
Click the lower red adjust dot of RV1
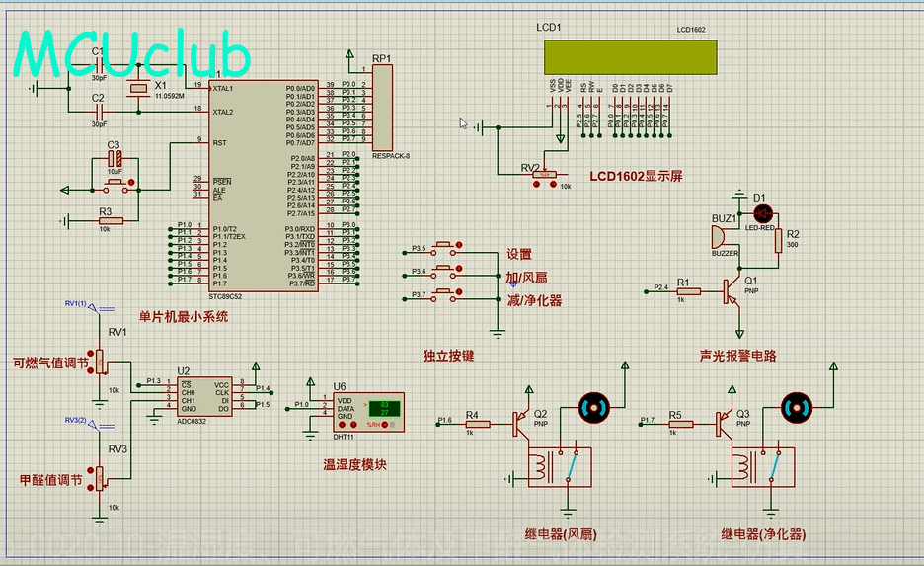tap(90, 370)
